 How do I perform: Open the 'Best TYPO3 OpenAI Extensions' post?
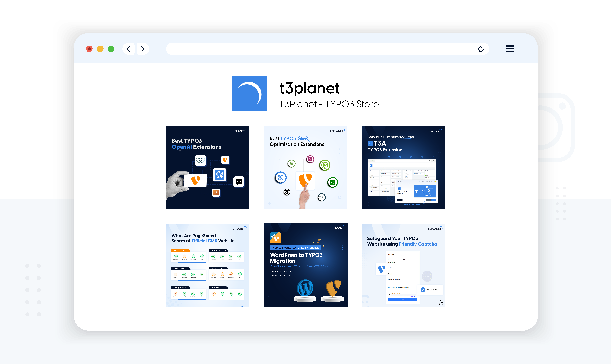[207, 167]
